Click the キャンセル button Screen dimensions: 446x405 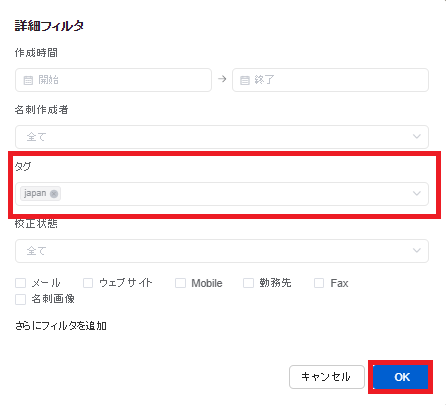(327, 377)
